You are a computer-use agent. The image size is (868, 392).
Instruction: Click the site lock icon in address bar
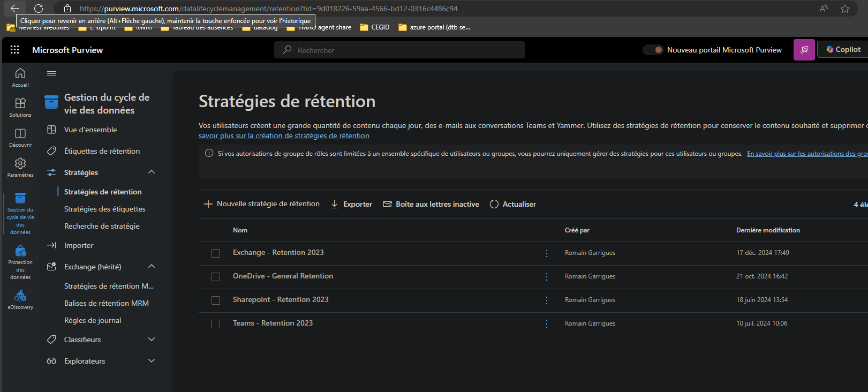pyautogui.click(x=67, y=9)
